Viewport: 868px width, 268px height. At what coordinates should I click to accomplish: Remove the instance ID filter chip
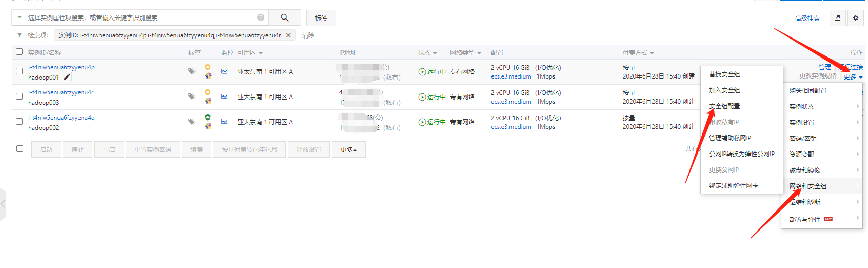click(288, 35)
